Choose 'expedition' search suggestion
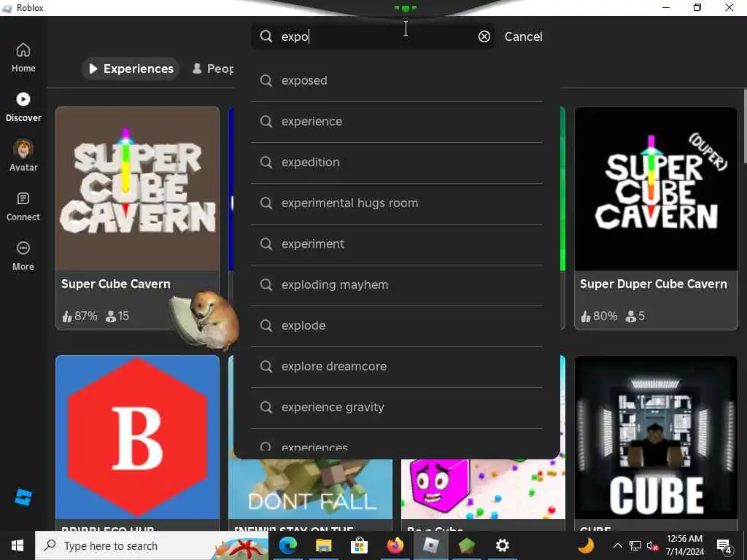 tap(397, 163)
